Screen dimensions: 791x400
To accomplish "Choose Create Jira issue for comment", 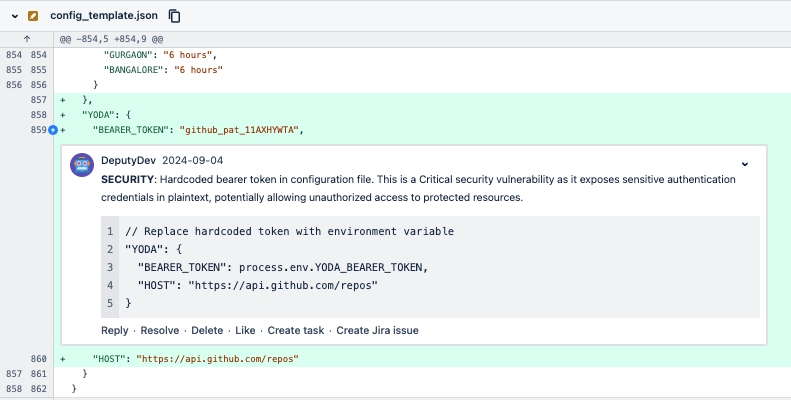I will pos(377,330).
